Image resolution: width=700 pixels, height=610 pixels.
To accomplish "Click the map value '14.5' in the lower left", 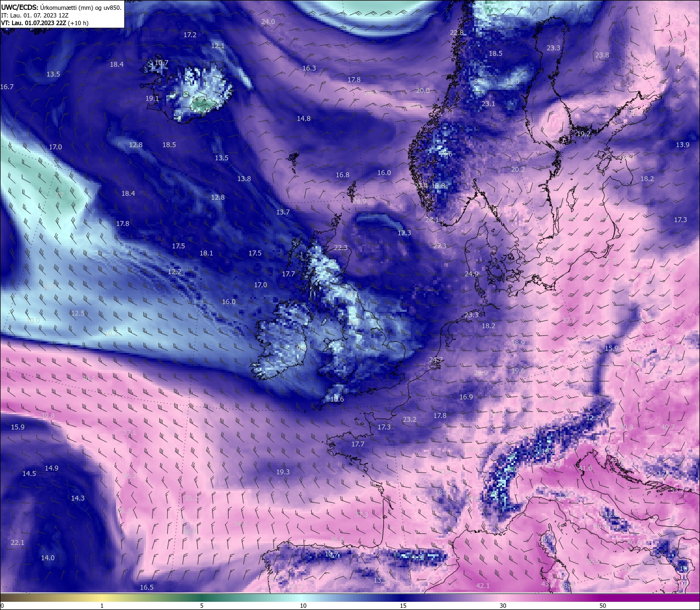I will [x=29, y=474].
